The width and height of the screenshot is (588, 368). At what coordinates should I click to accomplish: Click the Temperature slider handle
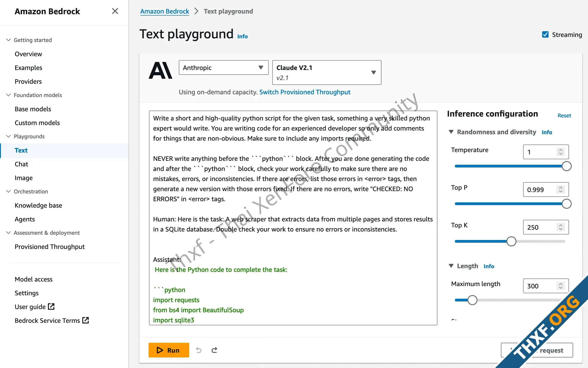(x=567, y=166)
